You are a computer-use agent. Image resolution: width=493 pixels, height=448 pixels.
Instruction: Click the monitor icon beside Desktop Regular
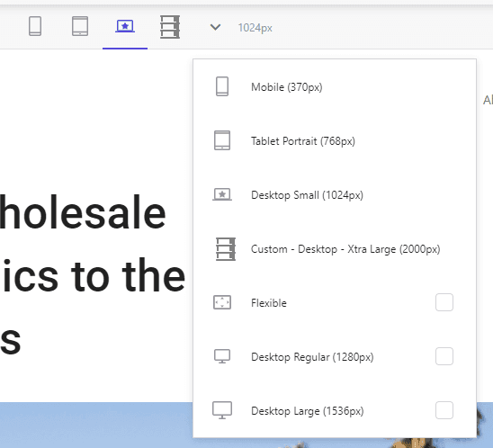tap(222, 356)
